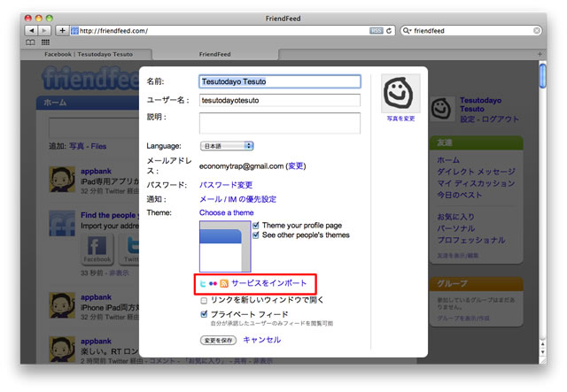The height and width of the screenshot is (392, 567).
Task: Click the ログアウト link in the sidebar
Action: tap(500, 119)
